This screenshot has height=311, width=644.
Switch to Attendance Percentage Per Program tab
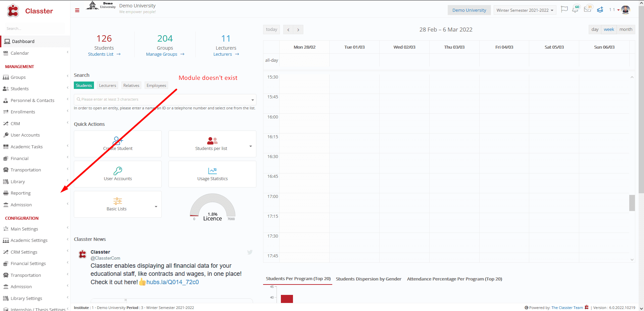pyautogui.click(x=454, y=279)
